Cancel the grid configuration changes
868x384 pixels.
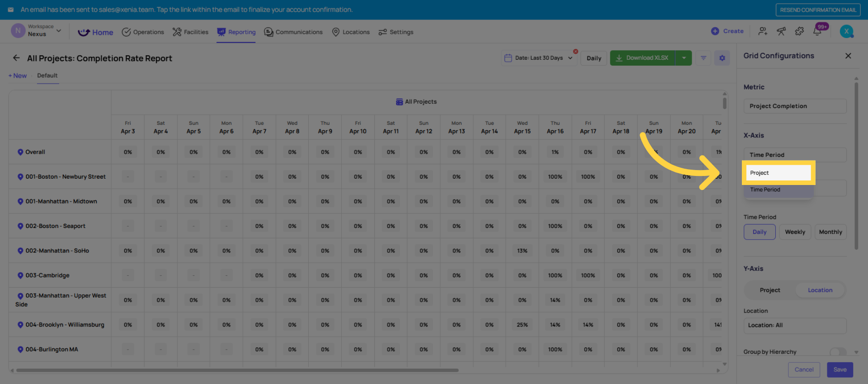[804, 370]
